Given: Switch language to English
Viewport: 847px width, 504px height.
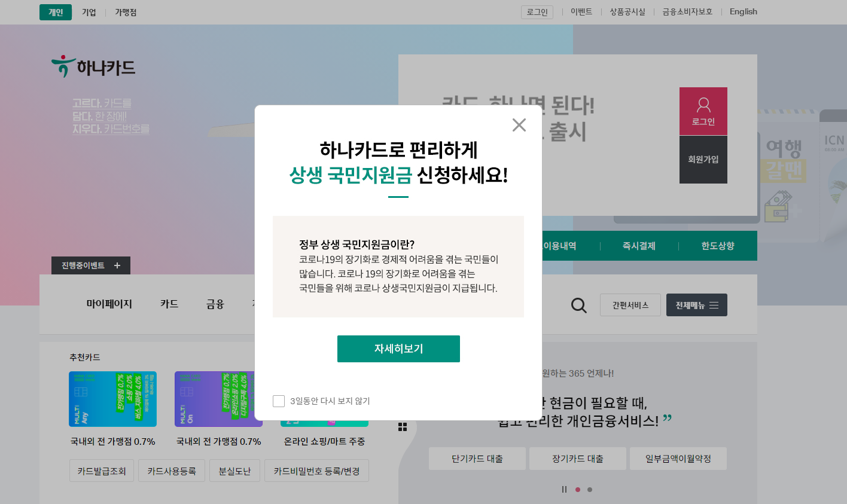Looking at the screenshot, I should point(744,11).
